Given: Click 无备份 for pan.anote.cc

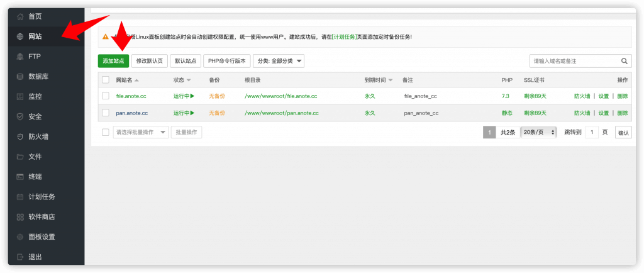Looking at the screenshot, I should coord(217,113).
